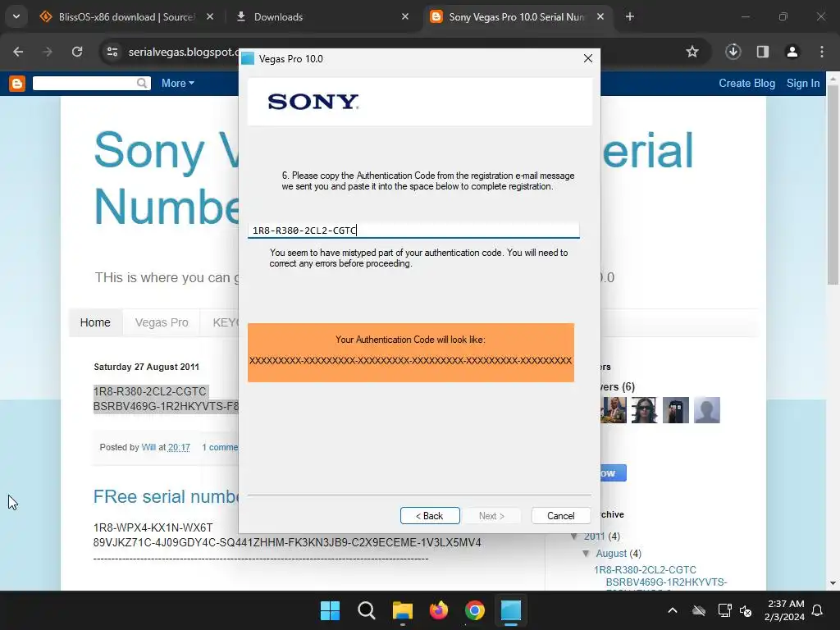Image resolution: width=840 pixels, height=630 pixels.
Task: Go forward in Chrome browser history
Action: [x=48, y=52]
